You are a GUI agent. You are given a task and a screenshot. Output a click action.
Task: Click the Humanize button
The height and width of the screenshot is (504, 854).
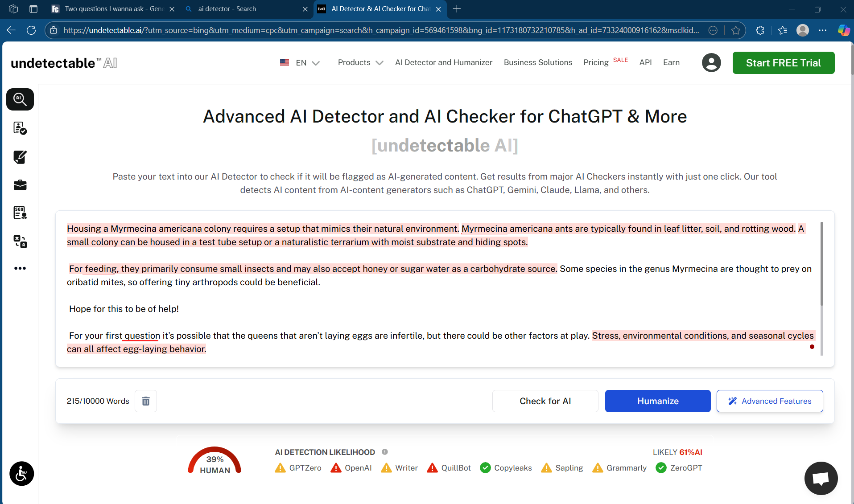658,401
